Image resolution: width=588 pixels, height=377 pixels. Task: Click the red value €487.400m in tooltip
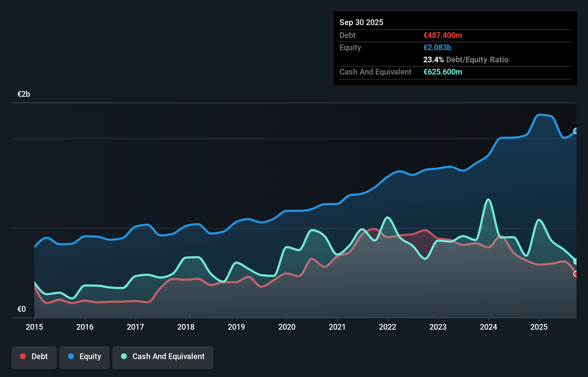click(x=443, y=35)
